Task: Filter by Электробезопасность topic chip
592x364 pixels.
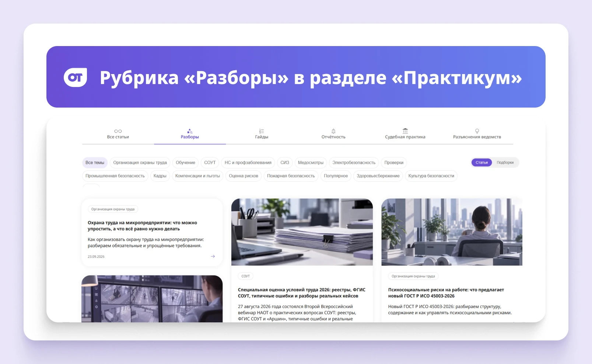Action: pyautogui.click(x=354, y=162)
